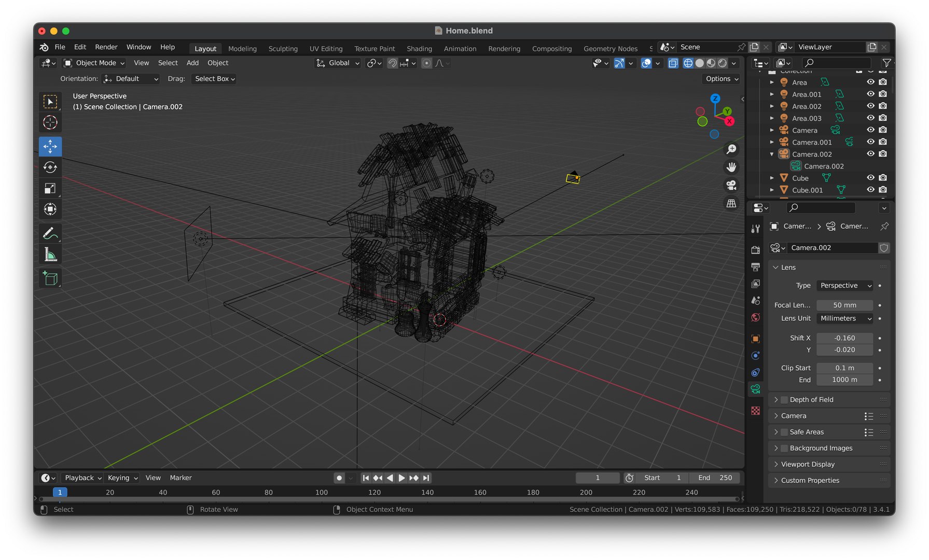
Task: Open the View Layer properties tab
Action: tap(756, 284)
